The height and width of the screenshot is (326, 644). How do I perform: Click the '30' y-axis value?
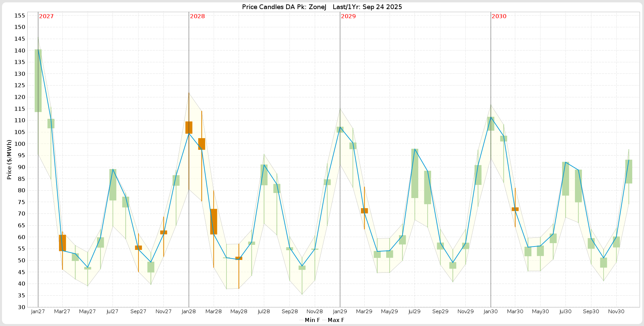(x=21, y=307)
